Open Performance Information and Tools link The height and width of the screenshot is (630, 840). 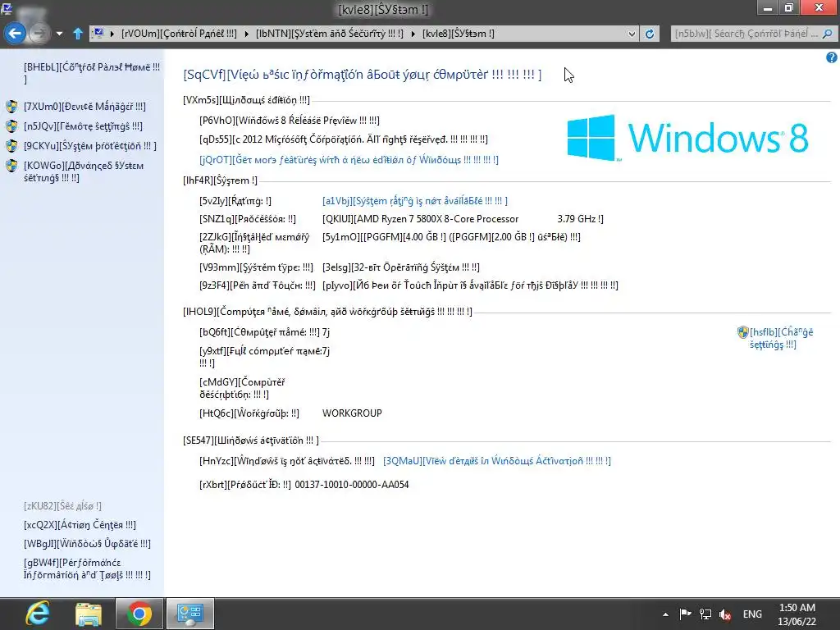87,568
